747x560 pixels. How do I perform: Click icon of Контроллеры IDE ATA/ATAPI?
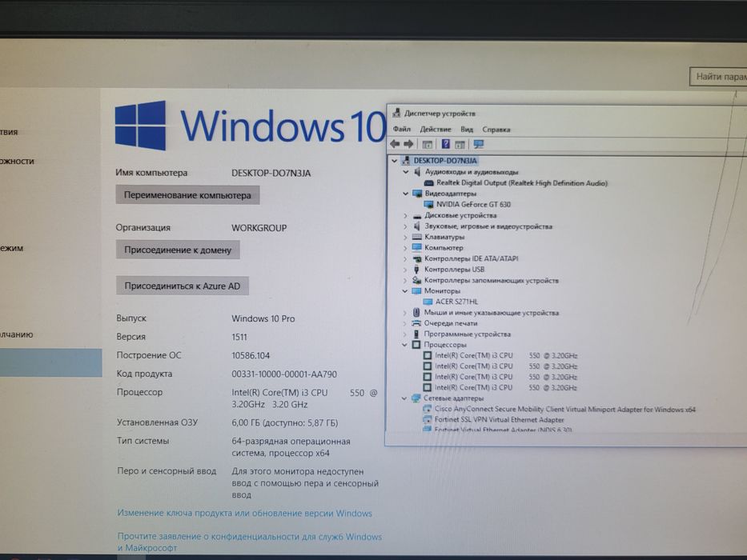417,258
